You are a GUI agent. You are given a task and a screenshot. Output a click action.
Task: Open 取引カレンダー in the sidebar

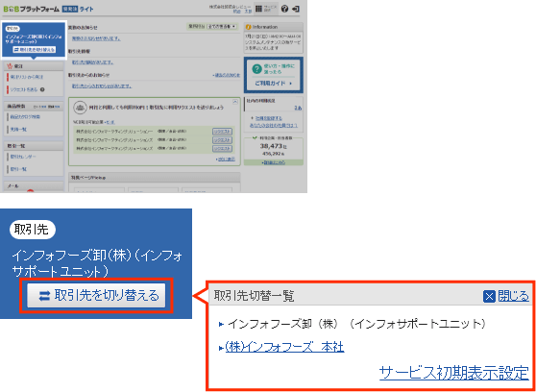click(x=23, y=157)
